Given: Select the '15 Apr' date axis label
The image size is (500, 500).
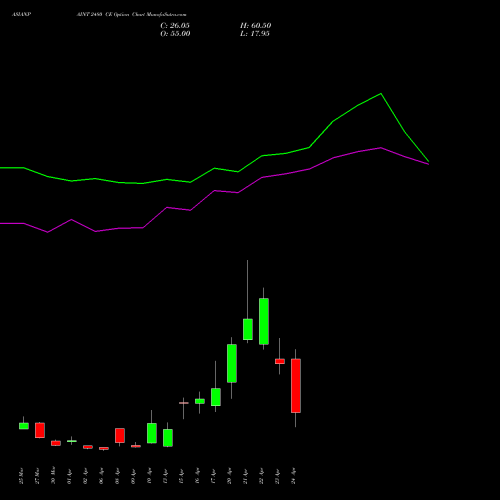Looking at the screenshot, I should click(x=181, y=476).
